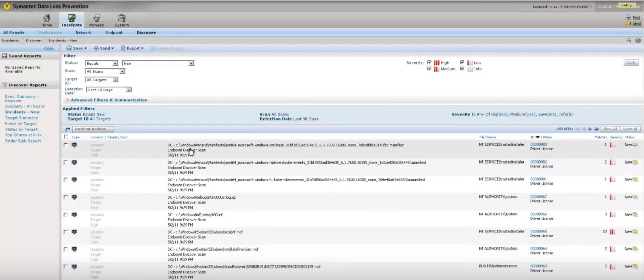Open the Scan 'All Scans' dropdown

(105, 71)
